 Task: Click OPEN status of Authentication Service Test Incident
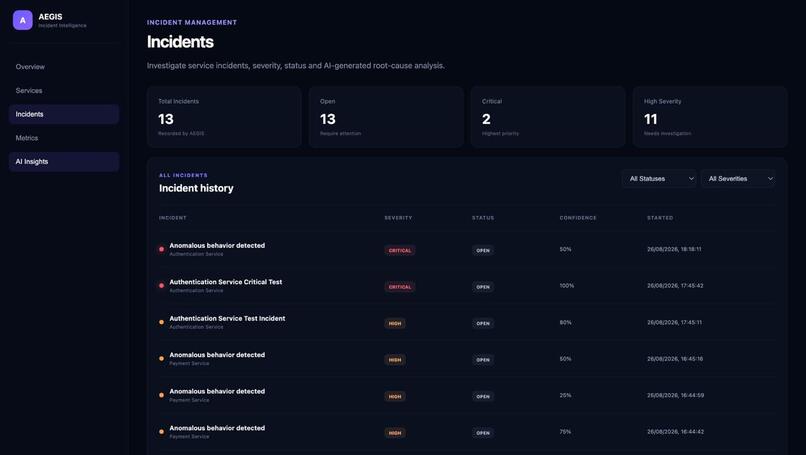(483, 323)
